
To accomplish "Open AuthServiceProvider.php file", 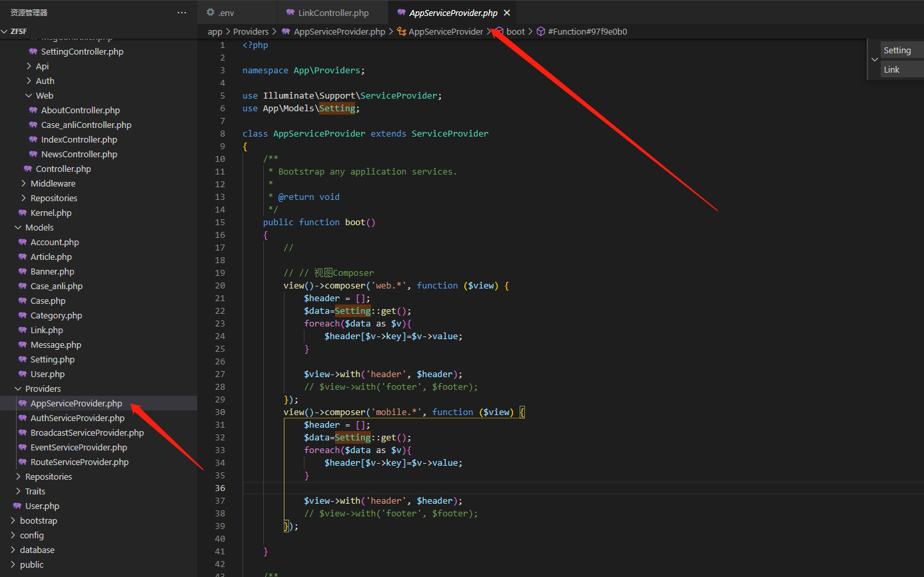I will pos(77,418).
